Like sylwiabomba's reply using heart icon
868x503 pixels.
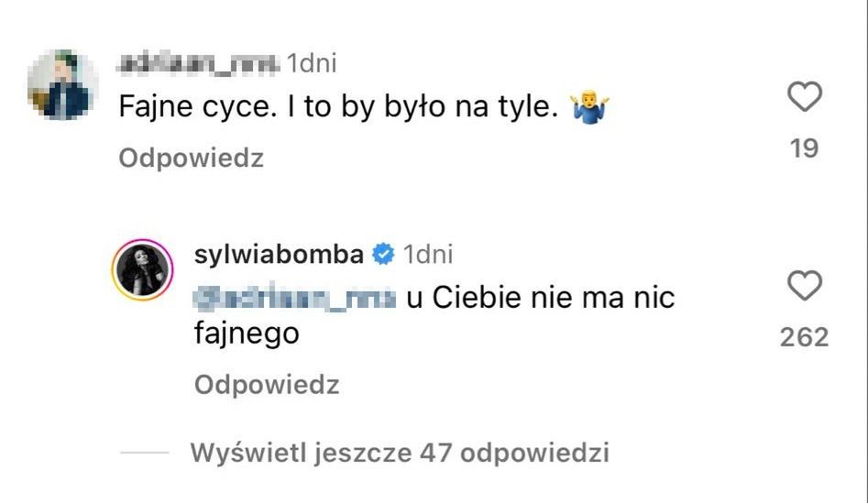pyautogui.click(x=805, y=288)
